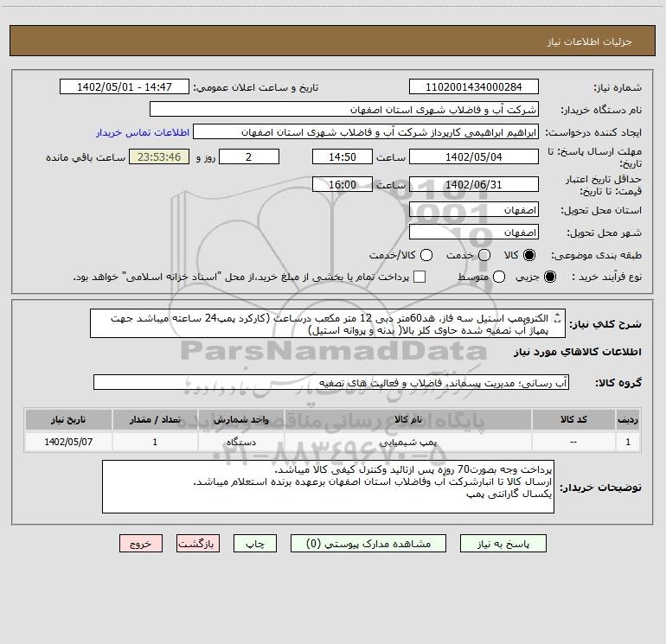
Task: Click the response deadline date 1402/05/04
Action: click(474, 156)
